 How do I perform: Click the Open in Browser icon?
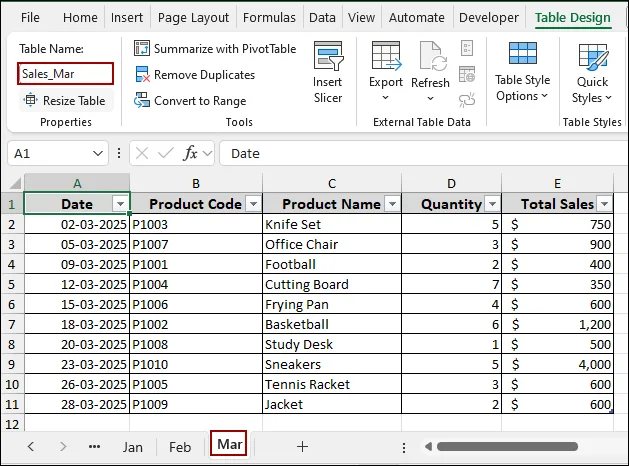click(x=467, y=74)
